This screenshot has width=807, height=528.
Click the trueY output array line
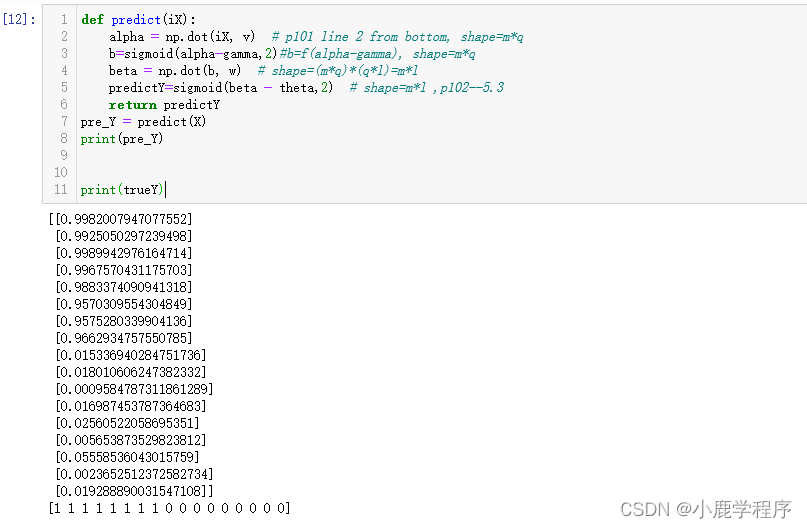click(x=169, y=508)
